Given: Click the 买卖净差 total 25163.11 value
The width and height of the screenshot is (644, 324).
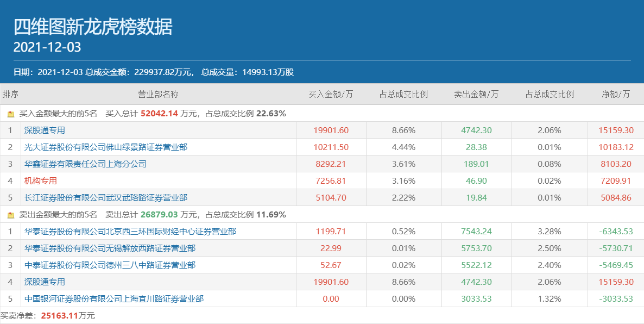Looking at the screenshot, I should pyautogui.click(x=59, y=316).
